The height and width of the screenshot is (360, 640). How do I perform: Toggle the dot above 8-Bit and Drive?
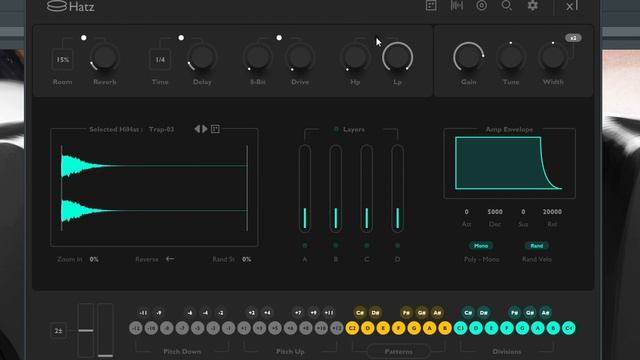click(x=279, y=38)
